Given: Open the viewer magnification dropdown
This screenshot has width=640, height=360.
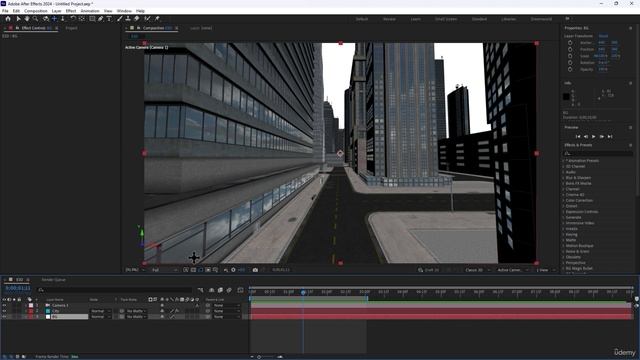Looking at the screenshot, I should point(135,270).
